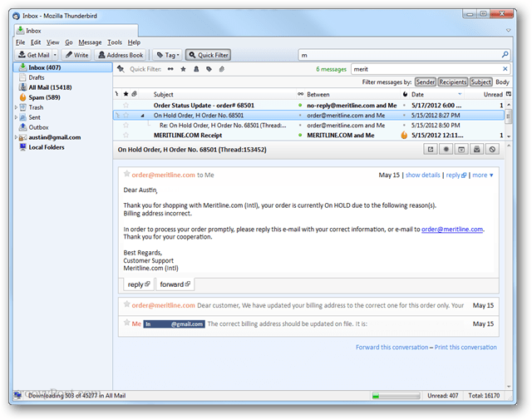Toggle the contacts quick filter icon

coord(196,69)
